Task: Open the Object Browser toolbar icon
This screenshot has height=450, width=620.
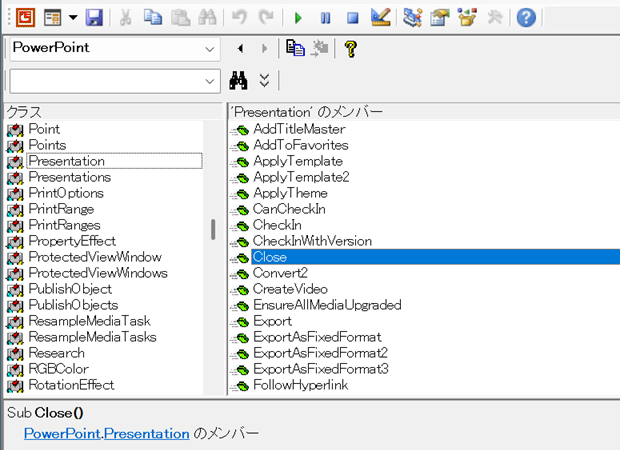Action: click(x=467, y=17)
